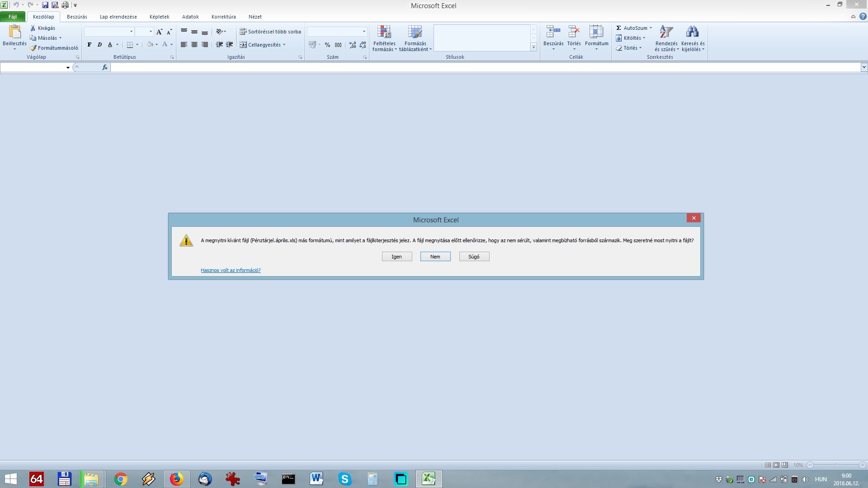Toggle bold (F) formatting

pyautogui.click(x=90, y=45)
